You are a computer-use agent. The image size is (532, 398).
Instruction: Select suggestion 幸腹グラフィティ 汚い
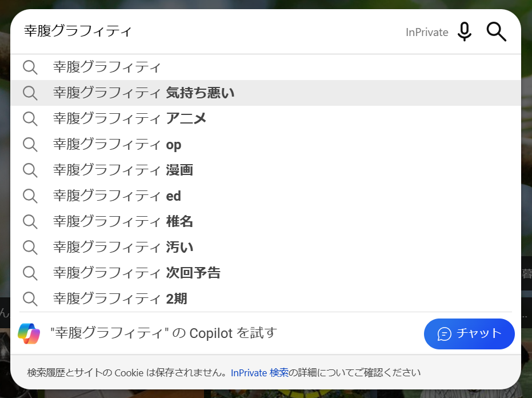click(266, 247)
